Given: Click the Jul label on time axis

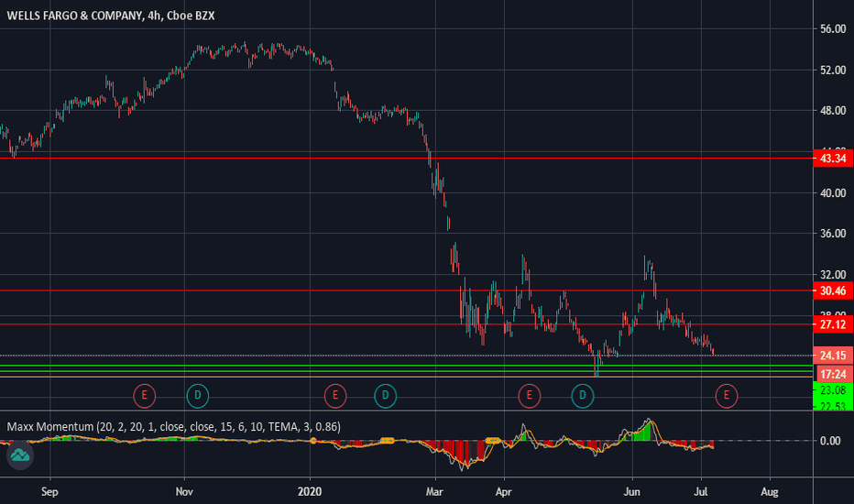Looking at the screenshot, I should [701, 491].
